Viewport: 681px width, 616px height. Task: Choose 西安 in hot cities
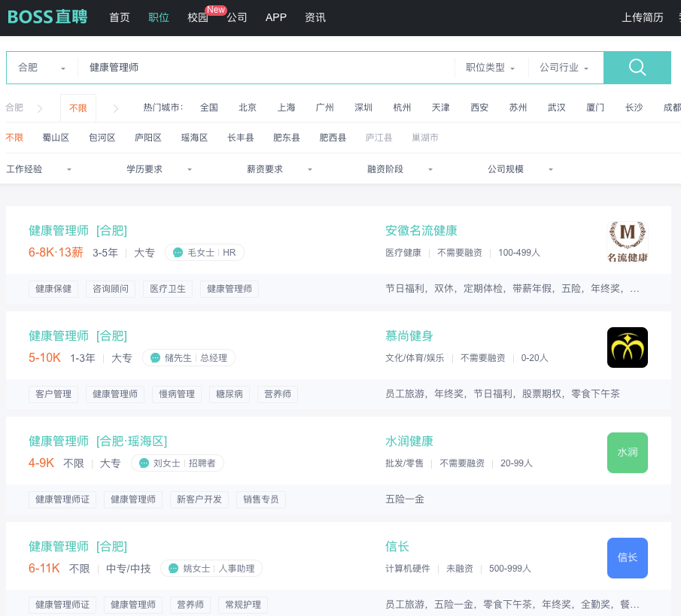coord(479,108)
